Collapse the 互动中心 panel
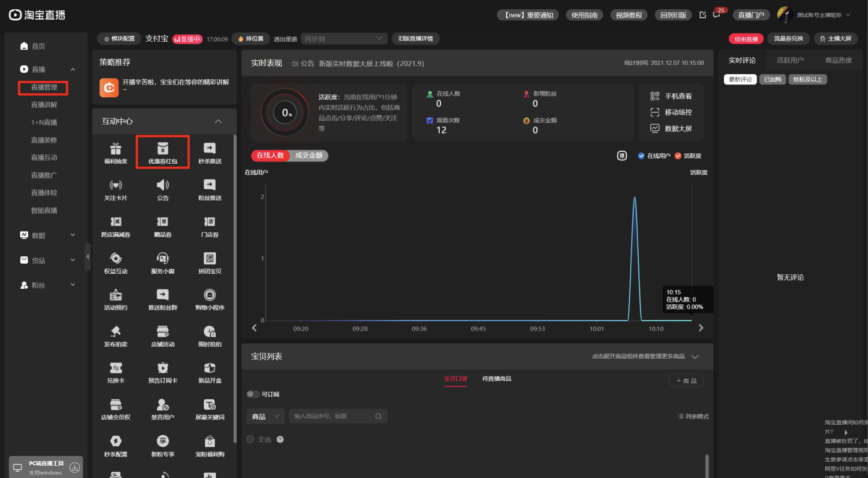 click(218, 121)
